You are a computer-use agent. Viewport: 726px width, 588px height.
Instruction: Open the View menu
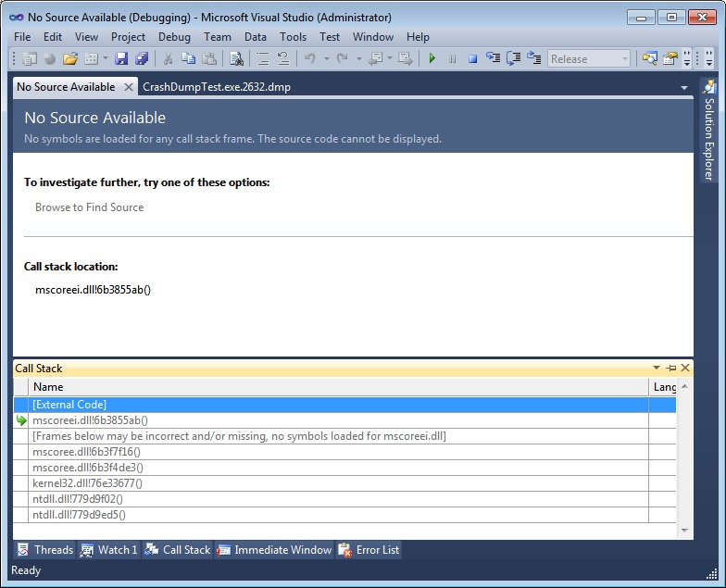click(x=87, y=37)
